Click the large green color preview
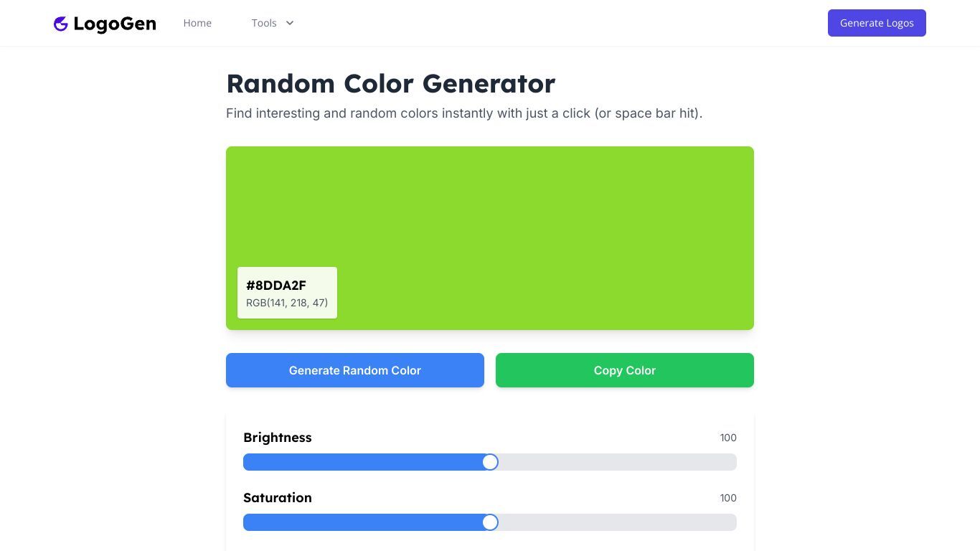 point(490,238)
